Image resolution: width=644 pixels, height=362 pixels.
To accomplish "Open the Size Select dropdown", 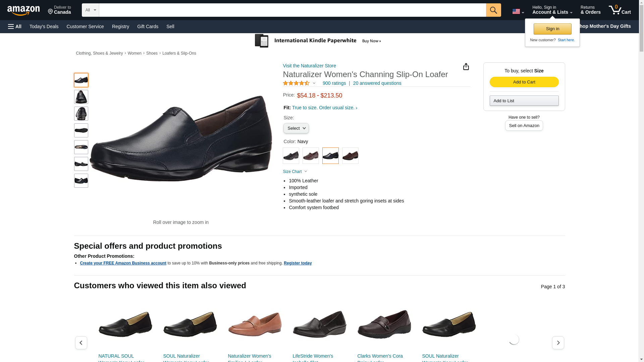I will [x=296, y=128].
